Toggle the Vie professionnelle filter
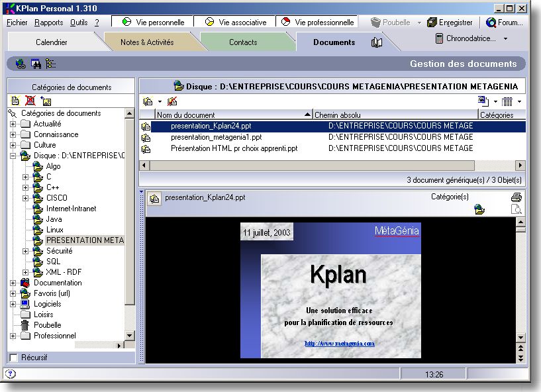Image resolution: width=541 pixels, height=392 pixels. pos(317,22)
